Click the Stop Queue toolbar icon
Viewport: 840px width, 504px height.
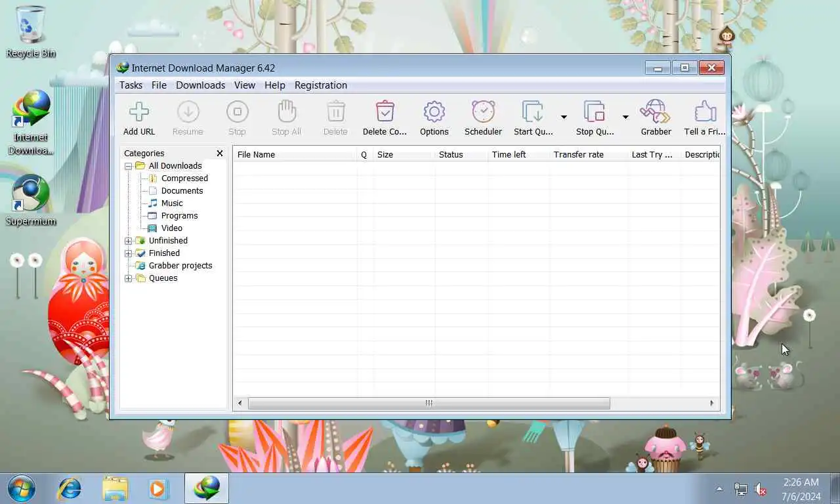click(x=595, y=112)
